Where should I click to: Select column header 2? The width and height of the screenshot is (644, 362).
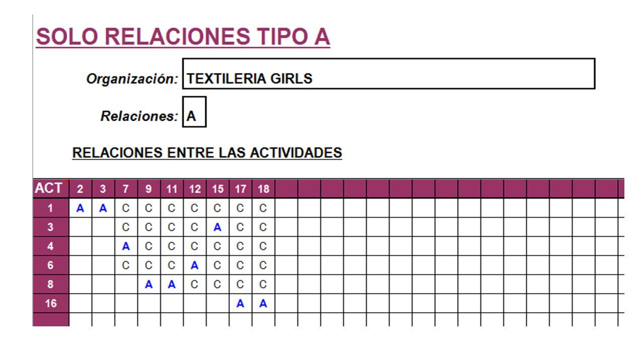coord(80,189)
